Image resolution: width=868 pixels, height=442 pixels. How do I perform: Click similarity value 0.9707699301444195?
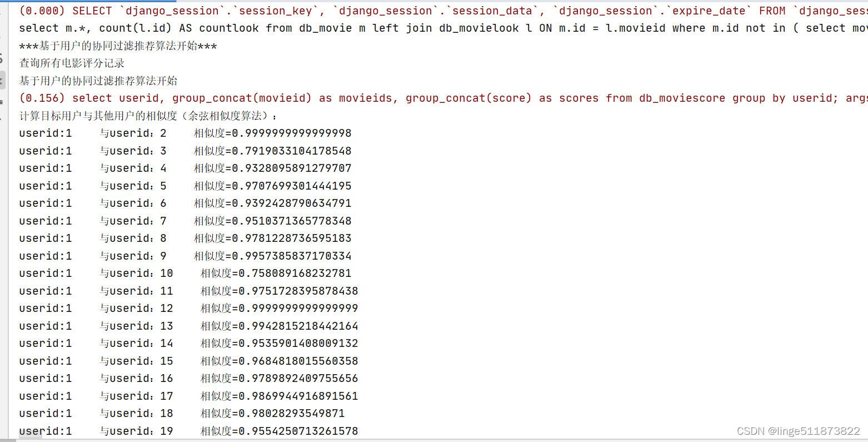[x=292, y=186]
